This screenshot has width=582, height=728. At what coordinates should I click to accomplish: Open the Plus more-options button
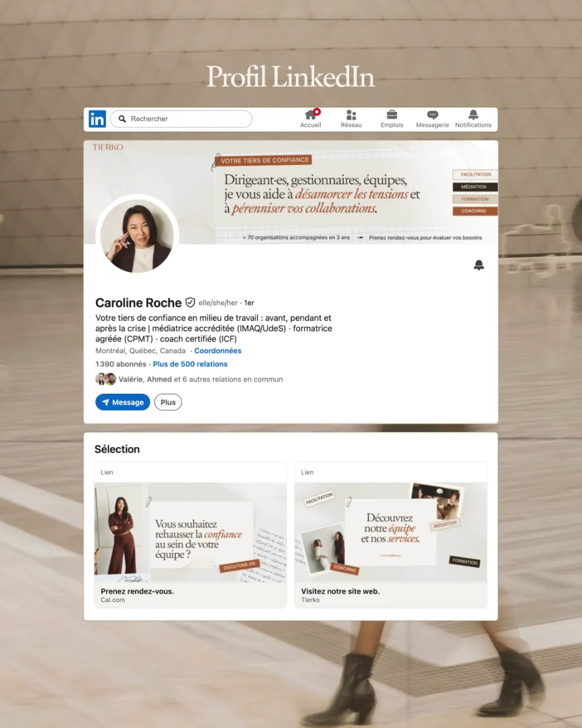[168, 402]
